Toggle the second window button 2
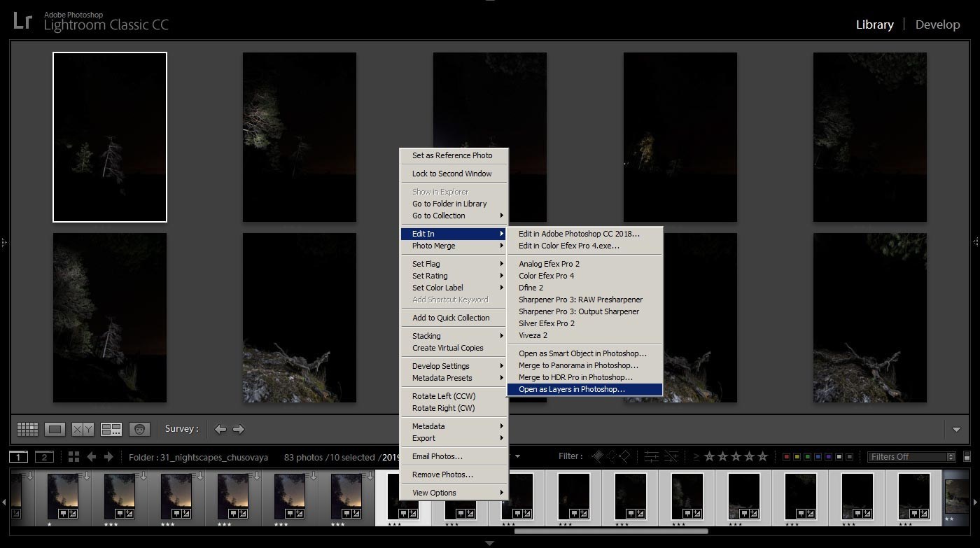This screenshot has width=980, height=548. 44,457
